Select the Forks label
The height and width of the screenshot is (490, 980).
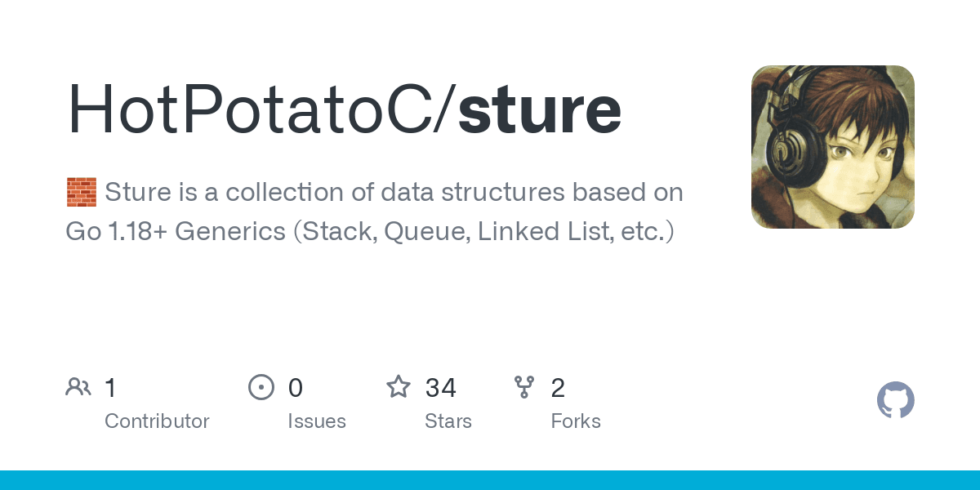(576, 421)
